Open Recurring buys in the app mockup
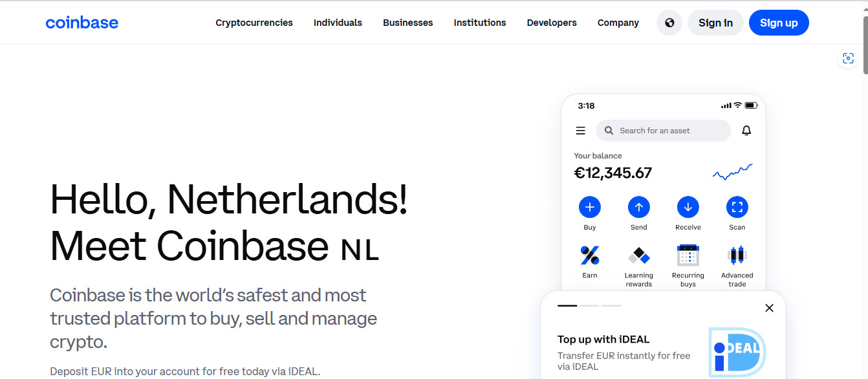Viewport: 868px width, 379px height. tap(688, 256)
